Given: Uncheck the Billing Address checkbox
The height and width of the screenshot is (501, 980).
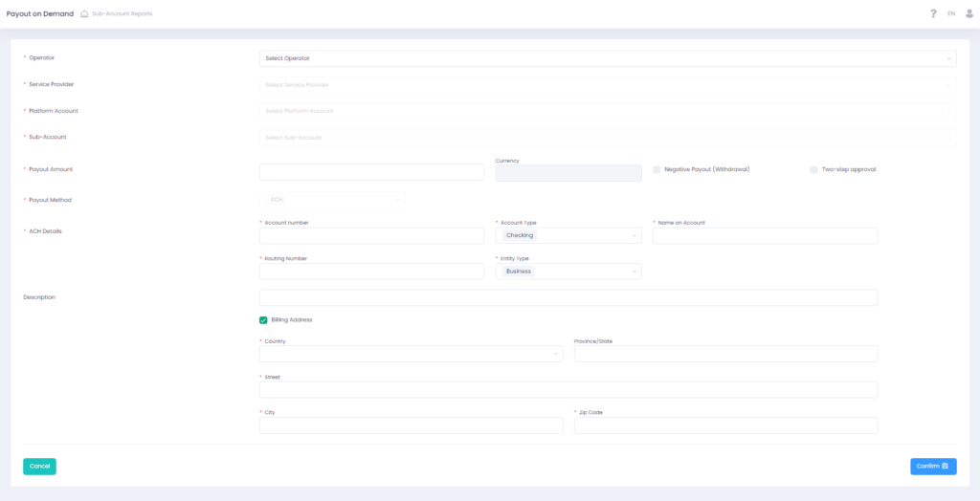Looking at the screenshot, I should 263,320.
